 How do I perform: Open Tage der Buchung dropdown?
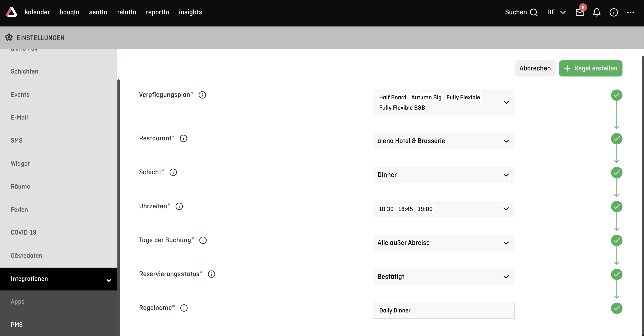(x=443, y=243)
